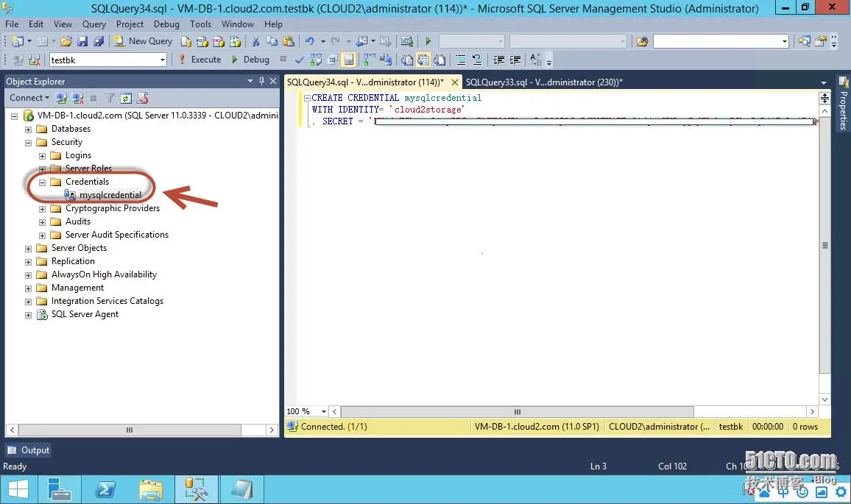Click the Copy icon in toolbar

[272, 41]
